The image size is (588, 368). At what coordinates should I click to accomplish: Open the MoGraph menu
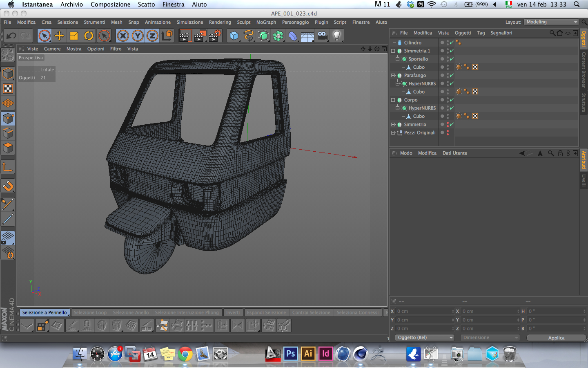pyautogui.click(x=266, y=22)
